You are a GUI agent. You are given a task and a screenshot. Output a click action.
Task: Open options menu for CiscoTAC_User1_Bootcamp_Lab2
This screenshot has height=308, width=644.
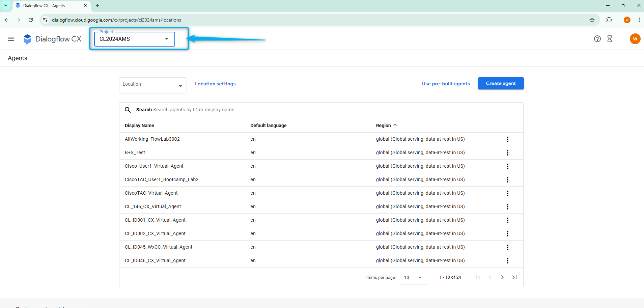pos(507,180)
